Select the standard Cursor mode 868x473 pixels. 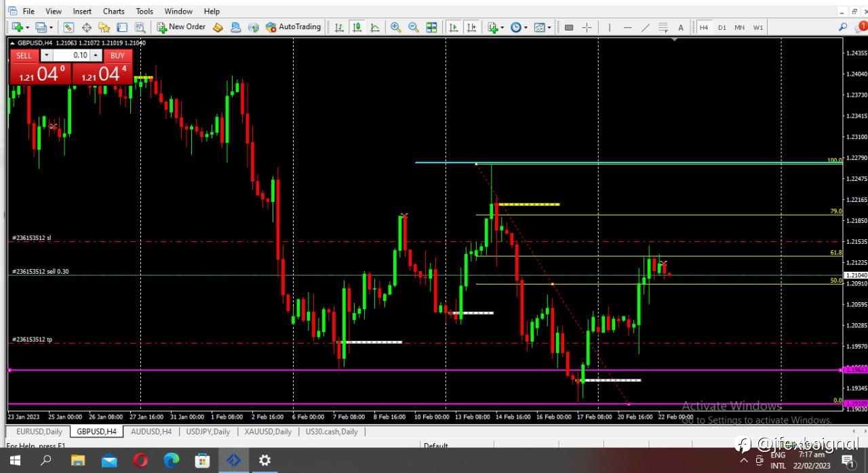click(x=569, y=27)
